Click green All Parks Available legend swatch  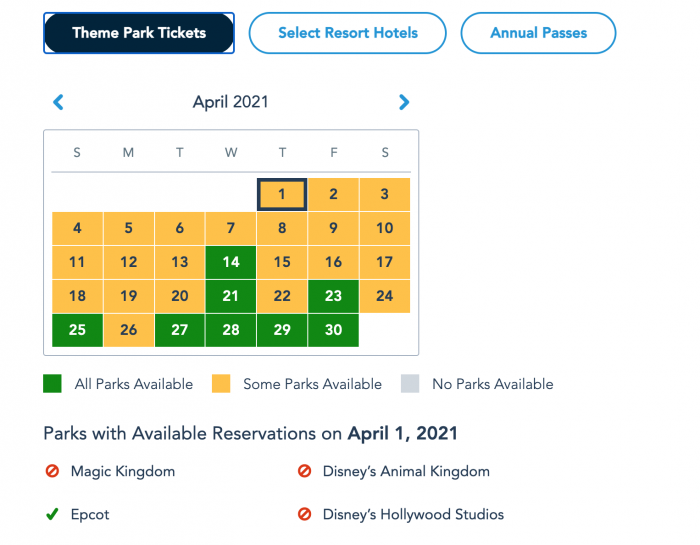(x=53, y=384)
